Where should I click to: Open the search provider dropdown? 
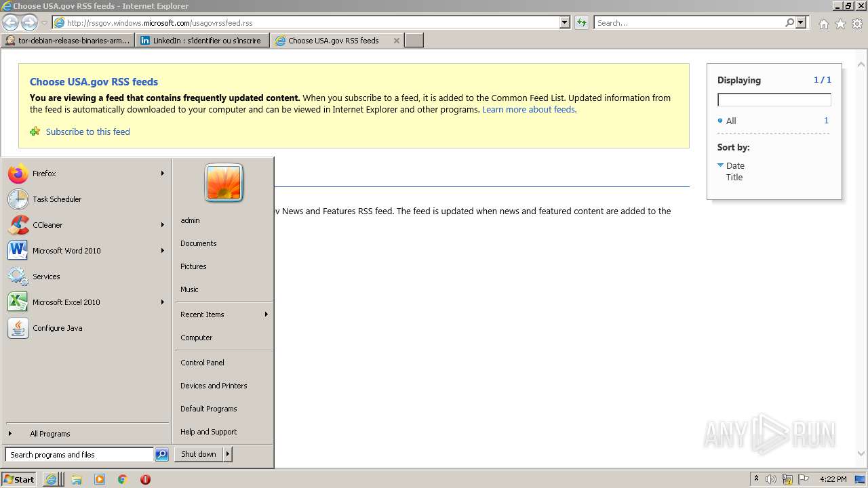tap(801, 22)
